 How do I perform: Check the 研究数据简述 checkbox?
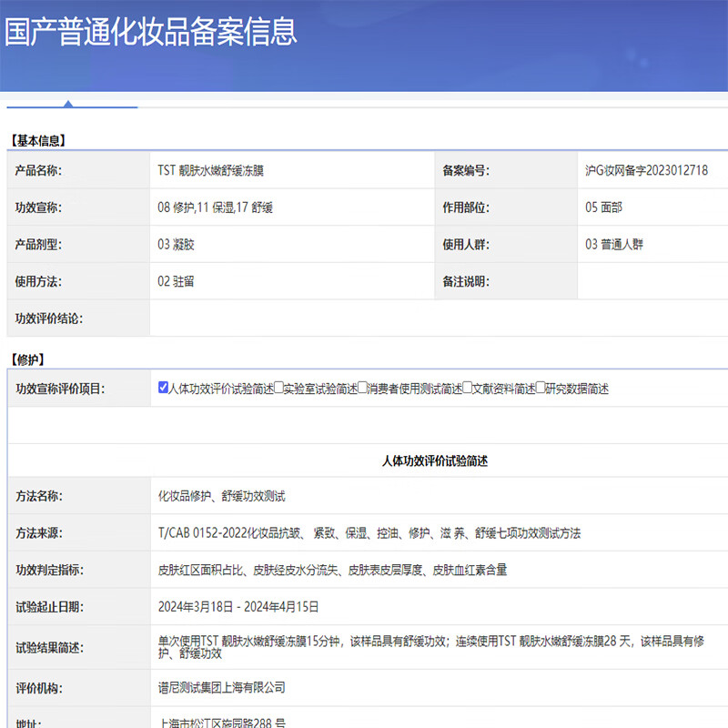[x=537, y=389]
